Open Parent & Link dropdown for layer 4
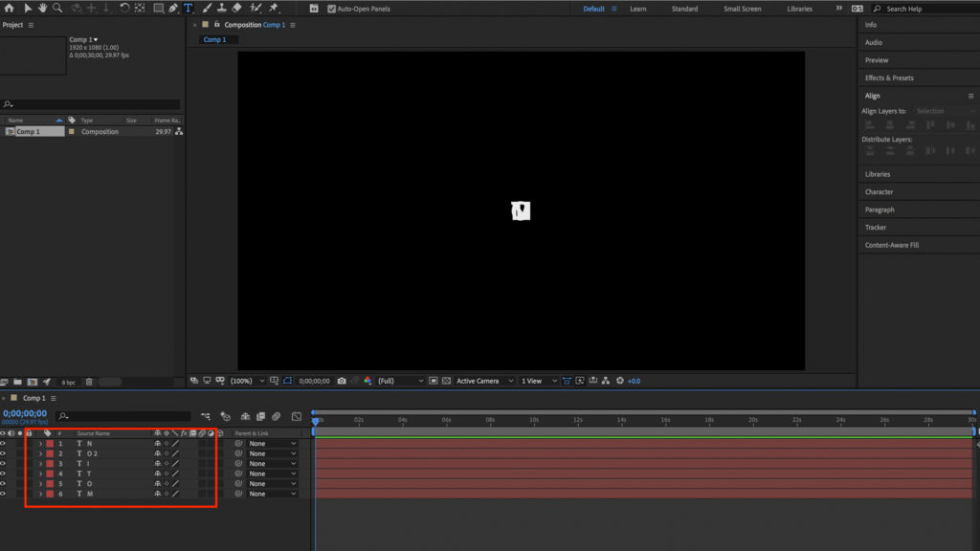 pos(272,474)
